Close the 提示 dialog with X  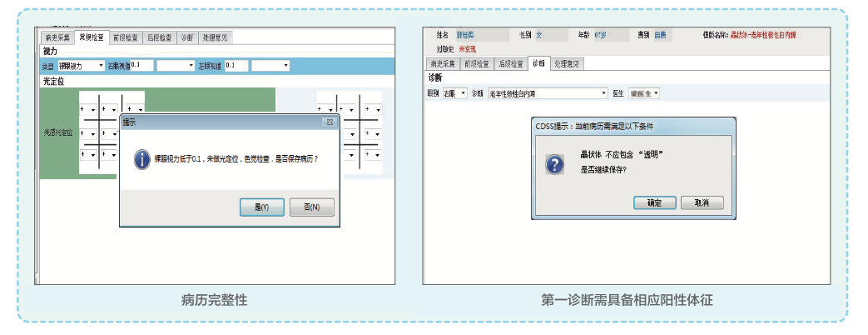(330, 122)
